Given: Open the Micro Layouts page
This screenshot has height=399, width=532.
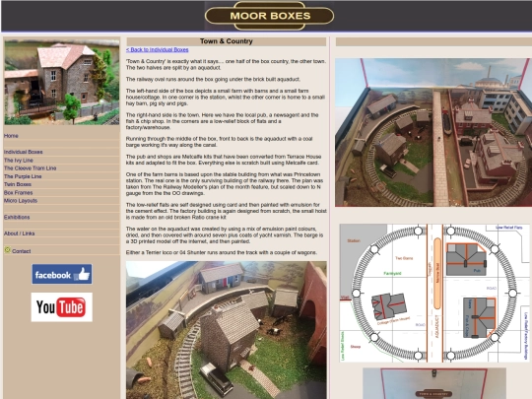Looking at the screenshot, I should 21,201.
